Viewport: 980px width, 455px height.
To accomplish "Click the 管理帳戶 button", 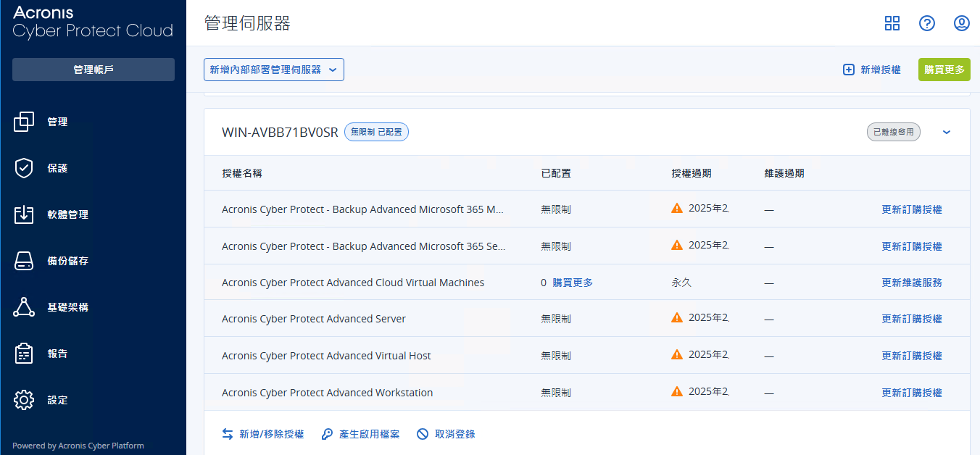I will coord(94,70).
